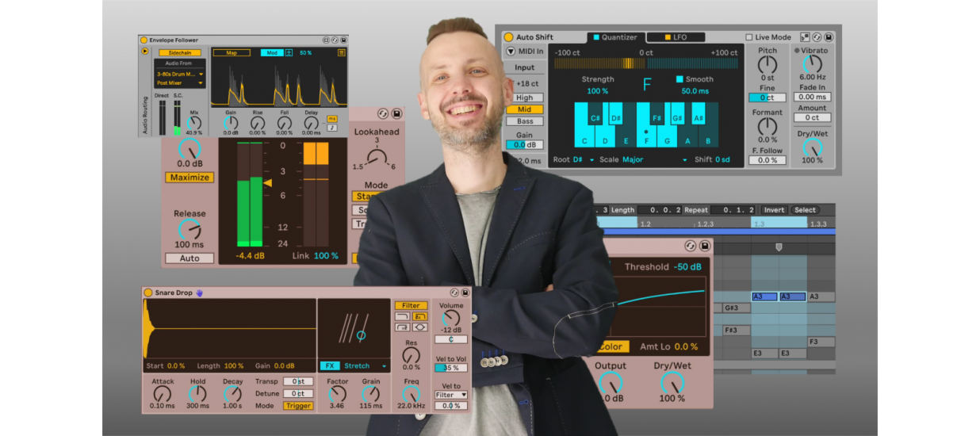Image resolution: width=980 pixels, height=436 pixels.
Task: Click the Strength 100 % value
Action: click(x=598, y=91)
